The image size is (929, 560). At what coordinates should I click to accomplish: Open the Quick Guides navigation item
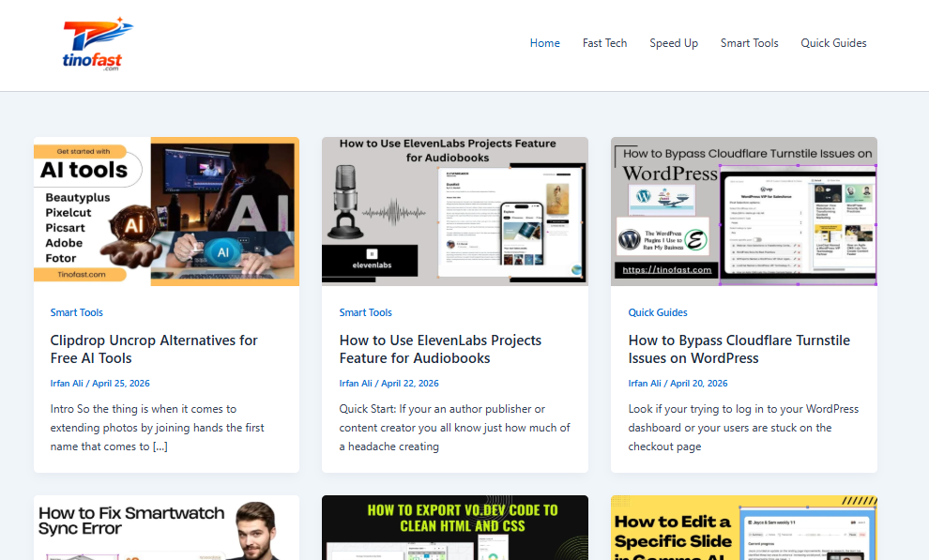point(833,43)
